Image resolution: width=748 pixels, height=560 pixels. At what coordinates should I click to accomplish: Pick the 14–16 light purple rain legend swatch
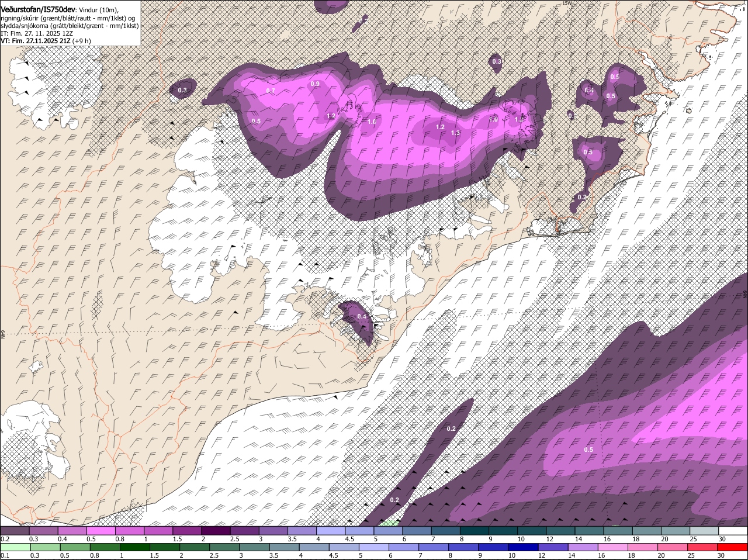[x=583, y=547]
